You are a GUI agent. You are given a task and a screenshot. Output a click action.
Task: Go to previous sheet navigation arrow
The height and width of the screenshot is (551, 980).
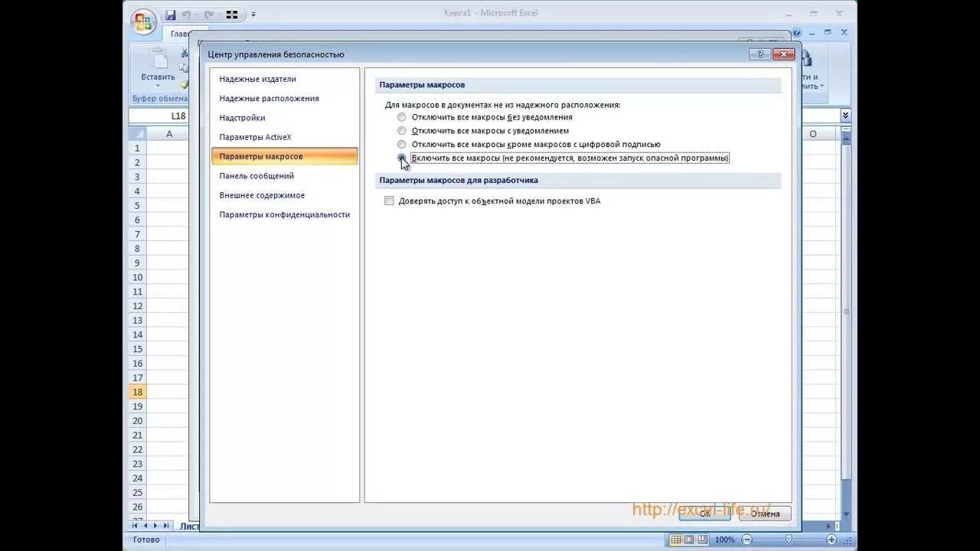pyautogui.click(x=145, y=526)
